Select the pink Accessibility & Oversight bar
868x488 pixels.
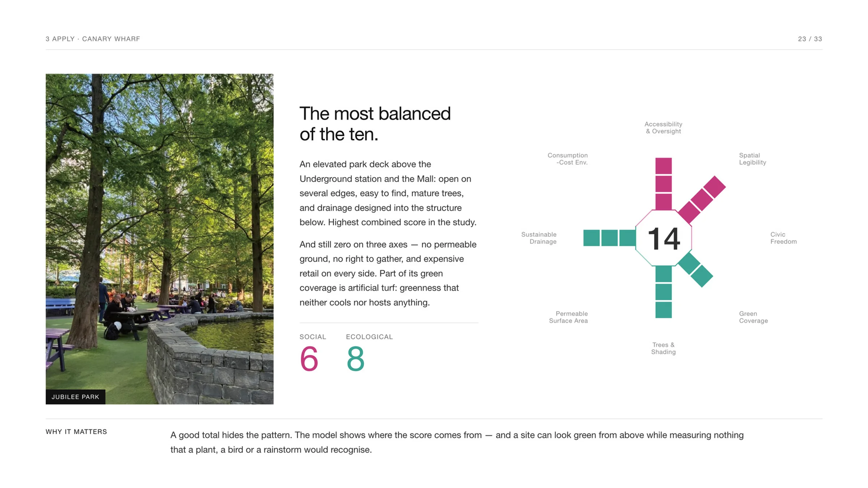click(663, 184)
